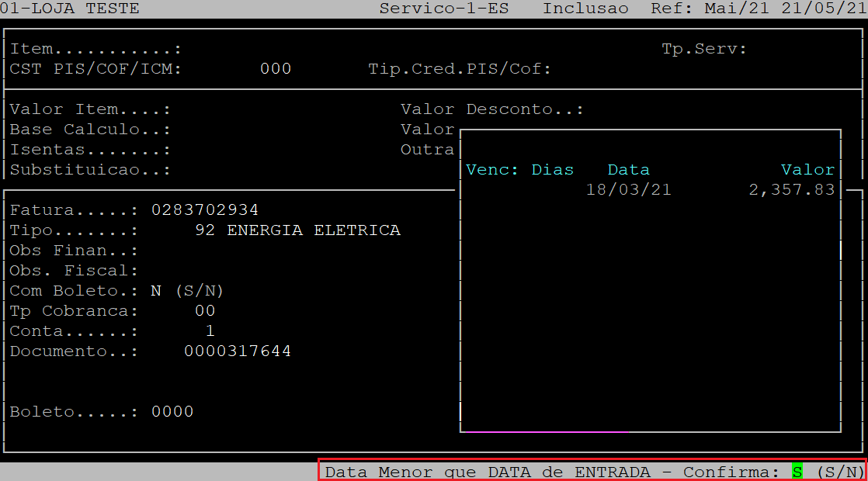The image size is (868, 481).
Task: Select the Conta value 1
Action: (210, 331)
